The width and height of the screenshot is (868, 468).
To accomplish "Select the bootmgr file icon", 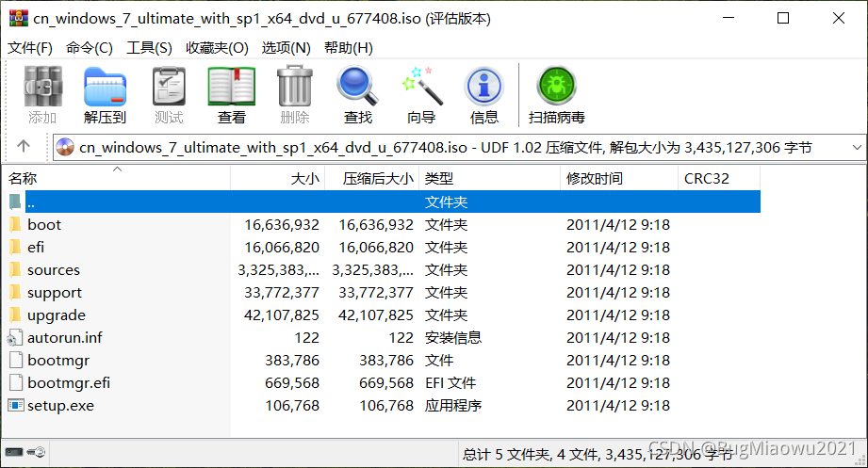I will click(16, 360).
